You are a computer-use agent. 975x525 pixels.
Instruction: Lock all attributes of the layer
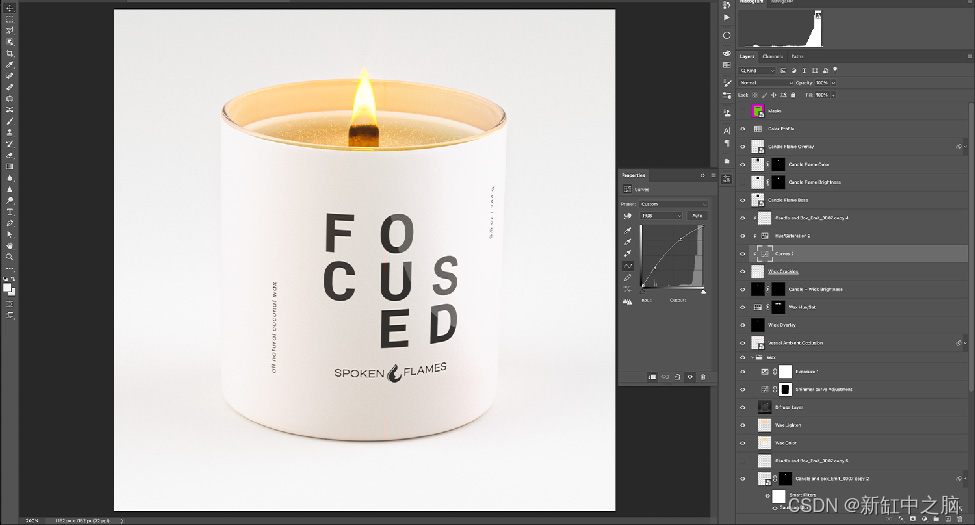tap(793, 95)
